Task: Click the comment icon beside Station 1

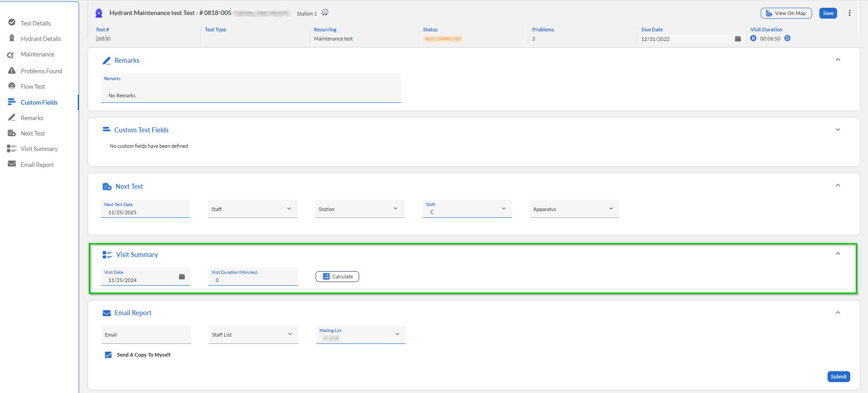Action: point(325,13)
